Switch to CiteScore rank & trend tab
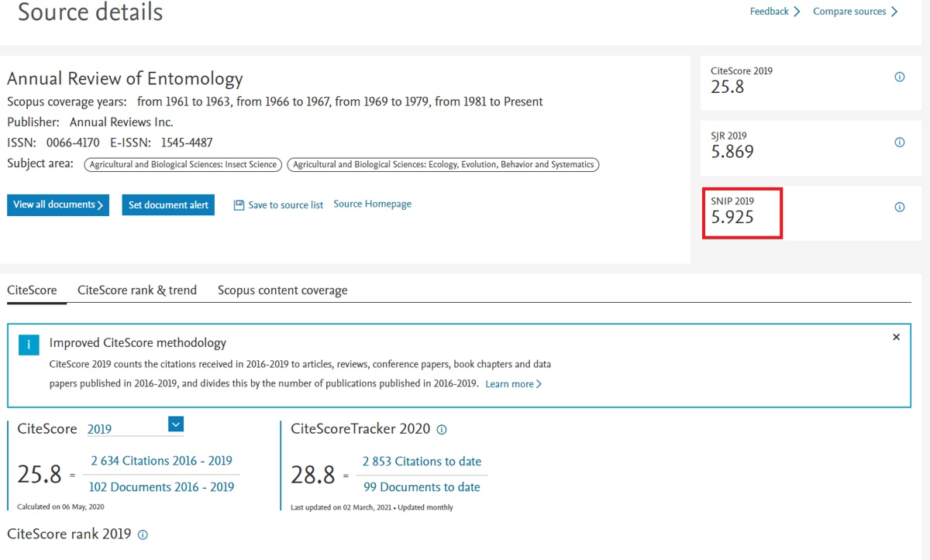The width and height of the screenshot is (930, 560). point(137,290)
